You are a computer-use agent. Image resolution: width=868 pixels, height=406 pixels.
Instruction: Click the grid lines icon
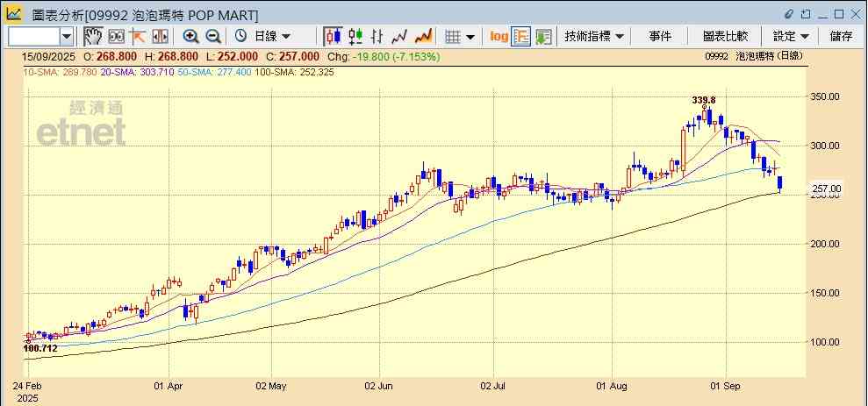coord(454,37)
